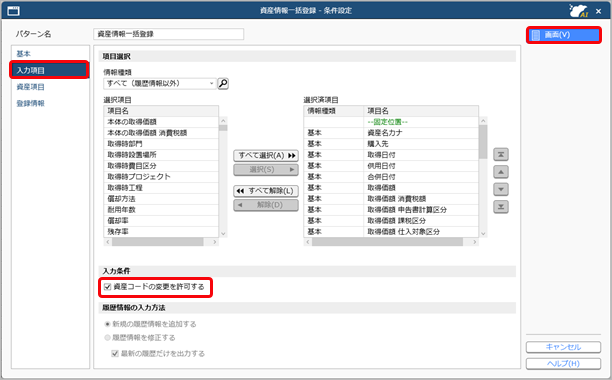The width and height of the screenshot is (612, 380).
Task: Move selected item down one row
Action: [x=501, y=189]
